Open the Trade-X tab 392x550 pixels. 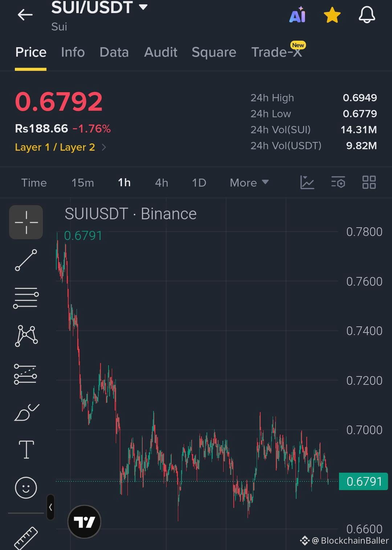click(x=277, y=52)
